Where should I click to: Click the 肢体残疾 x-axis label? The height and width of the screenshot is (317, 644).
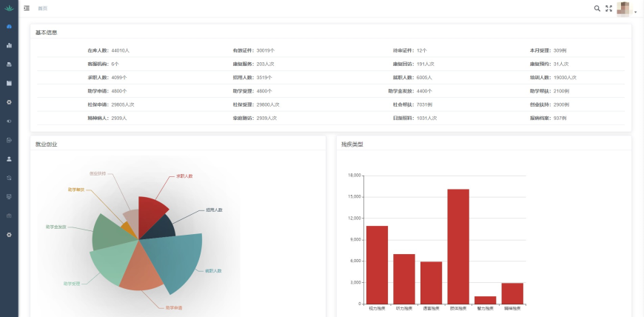tap(458, 308)
